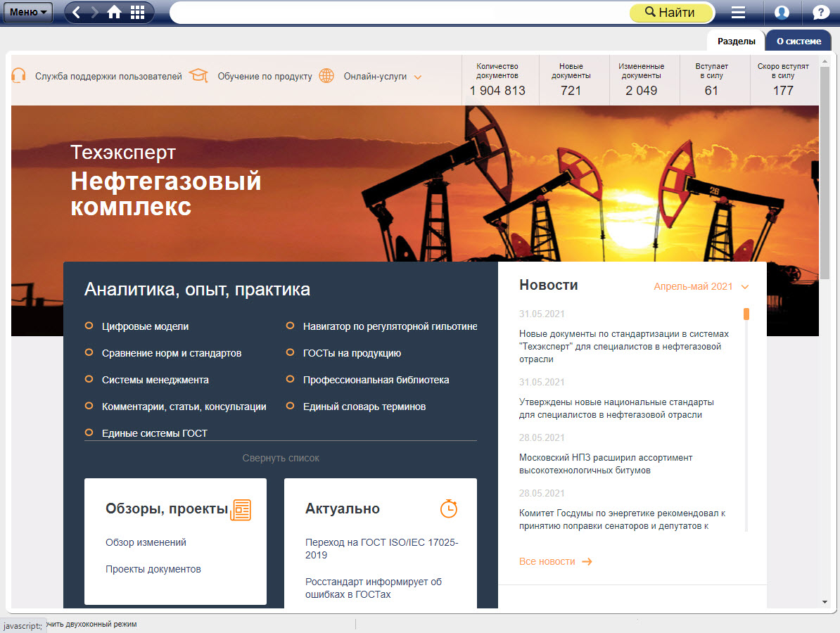Switch to the Разделы tab

click(736, 41)
